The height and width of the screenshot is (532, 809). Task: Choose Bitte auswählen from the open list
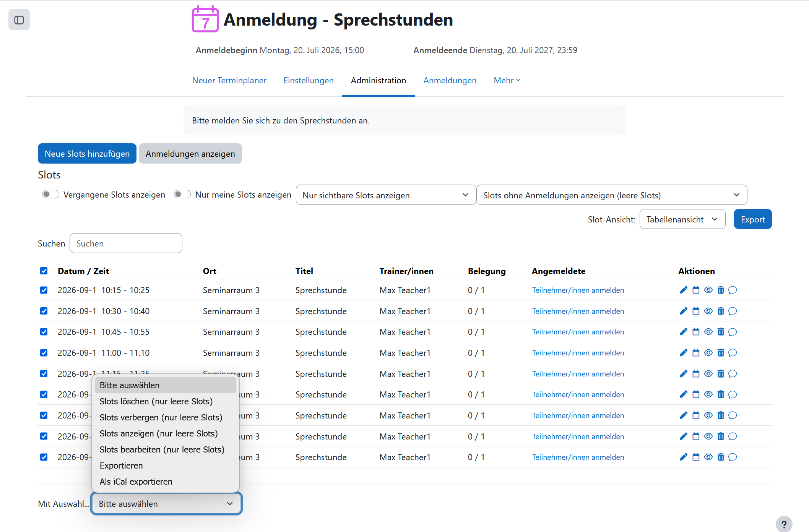[166, 385]
